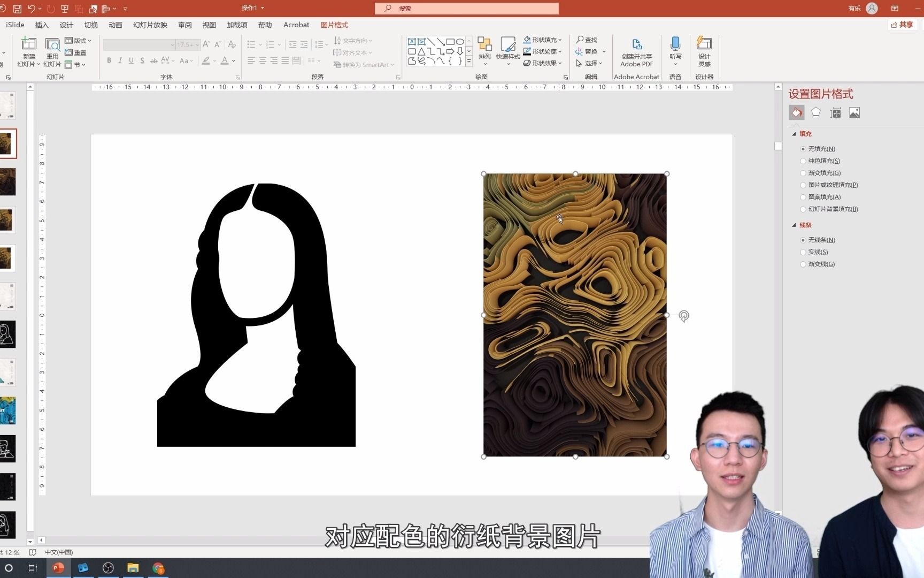Screen dimensions: 924x578
Task: Open the 选择 (Select) dropdown
Action: (589, 63)
